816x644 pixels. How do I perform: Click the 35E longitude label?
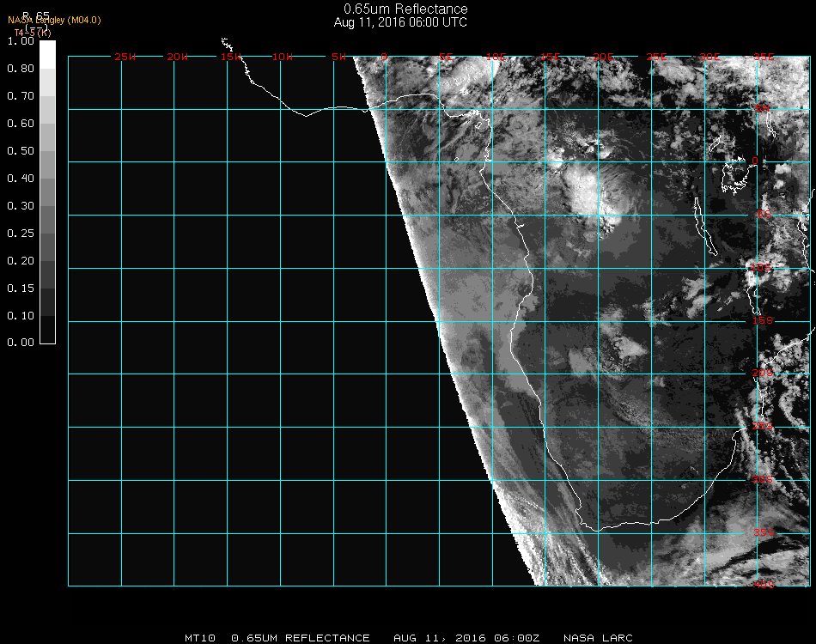coord(764,57)
